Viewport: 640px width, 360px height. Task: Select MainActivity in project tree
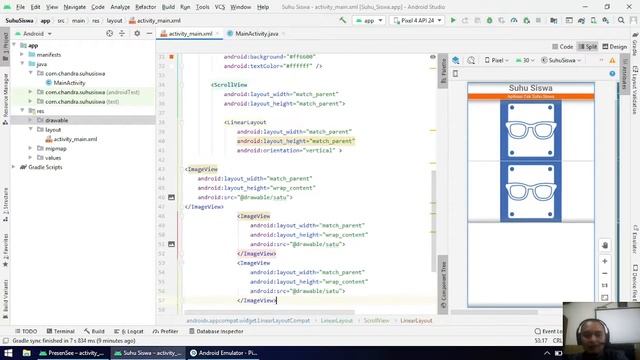[x=65, y=82]
